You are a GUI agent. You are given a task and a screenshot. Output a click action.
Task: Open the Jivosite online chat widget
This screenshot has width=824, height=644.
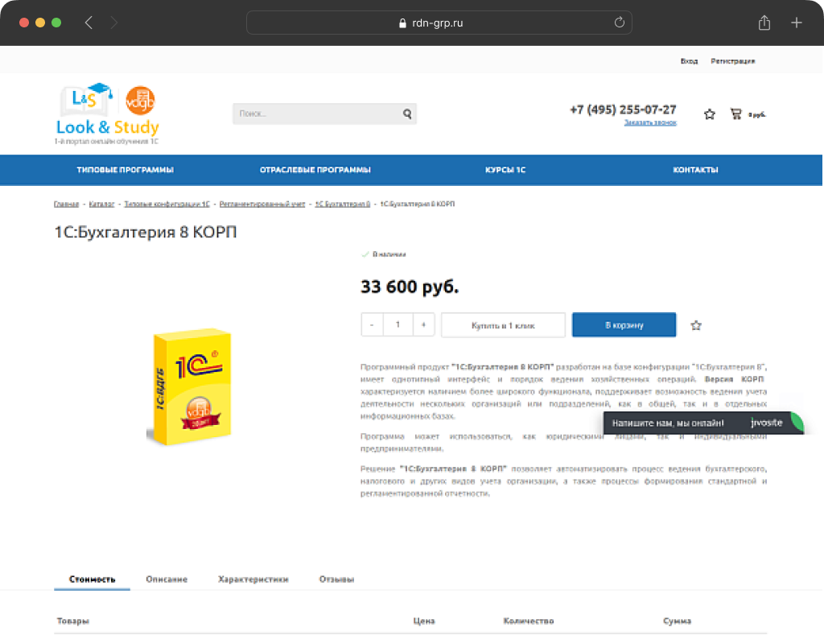tap(703, 423)
